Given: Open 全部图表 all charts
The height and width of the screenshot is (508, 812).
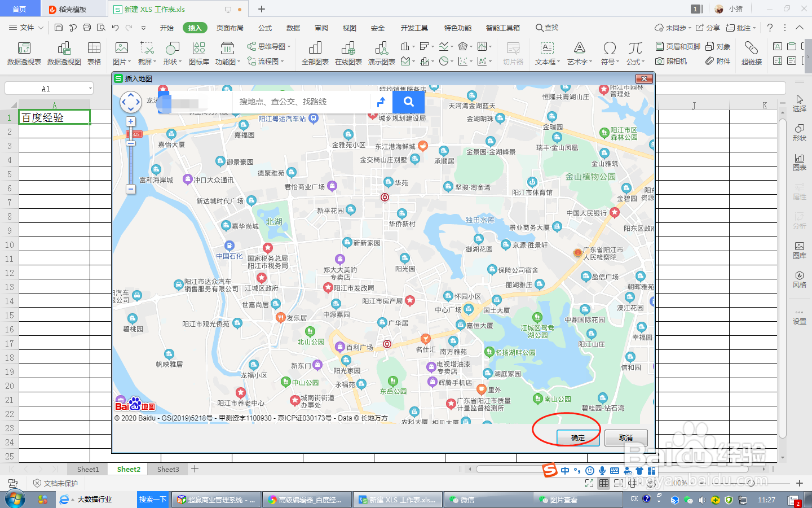Looking at the screenshot, I should click(315, 54).
